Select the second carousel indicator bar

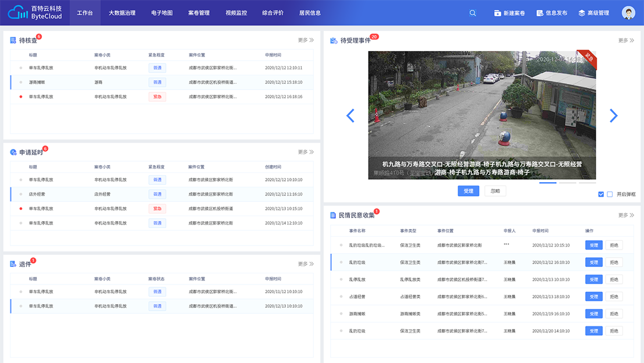[567, 183]
